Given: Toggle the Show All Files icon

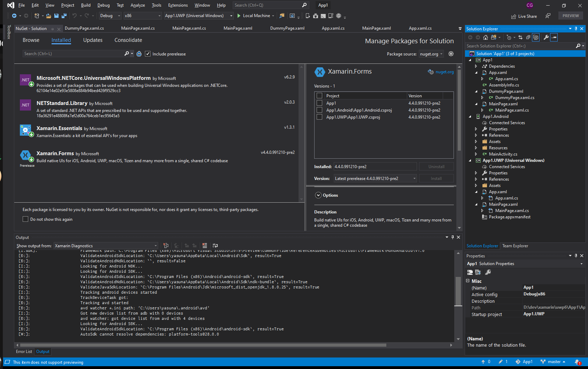Looking at the screenshot, I should (x=536, y=37).
